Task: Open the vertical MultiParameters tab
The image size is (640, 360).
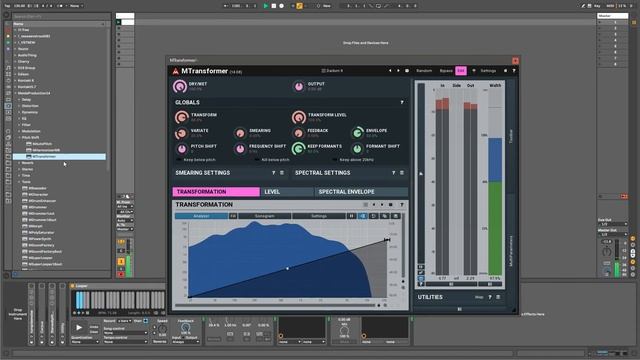Action: click(511, 251)
